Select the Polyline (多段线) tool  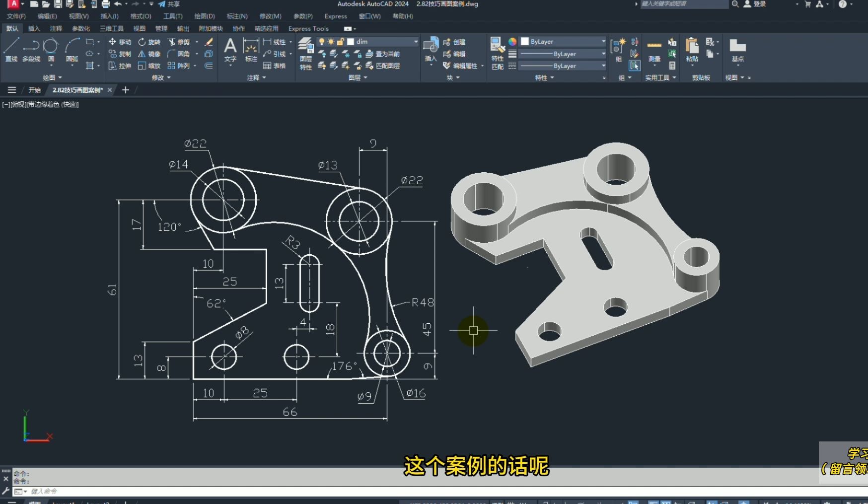(31, 49)
